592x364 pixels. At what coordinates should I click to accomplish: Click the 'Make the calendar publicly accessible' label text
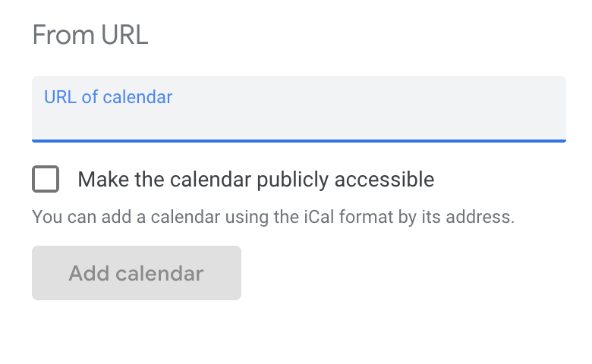[256, 180]
